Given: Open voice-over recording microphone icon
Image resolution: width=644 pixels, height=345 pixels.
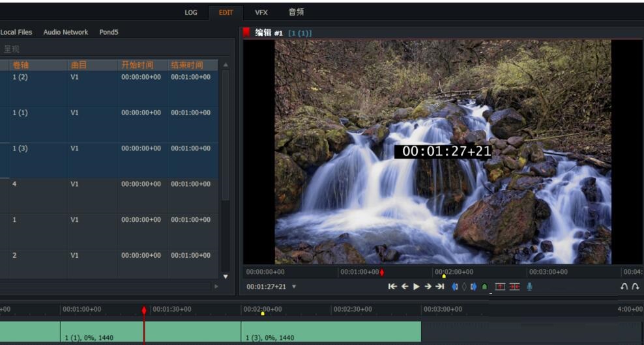Looking at the screenshot, I should click(529, 287).
